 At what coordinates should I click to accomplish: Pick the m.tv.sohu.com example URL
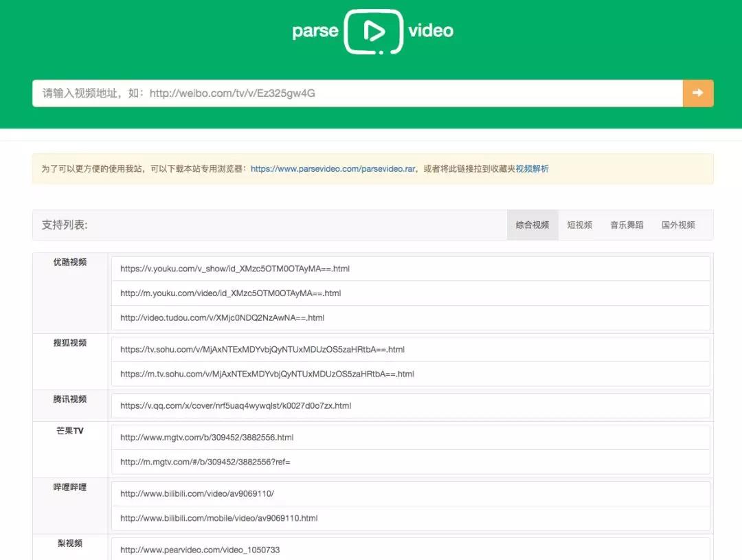click(267, 374)
